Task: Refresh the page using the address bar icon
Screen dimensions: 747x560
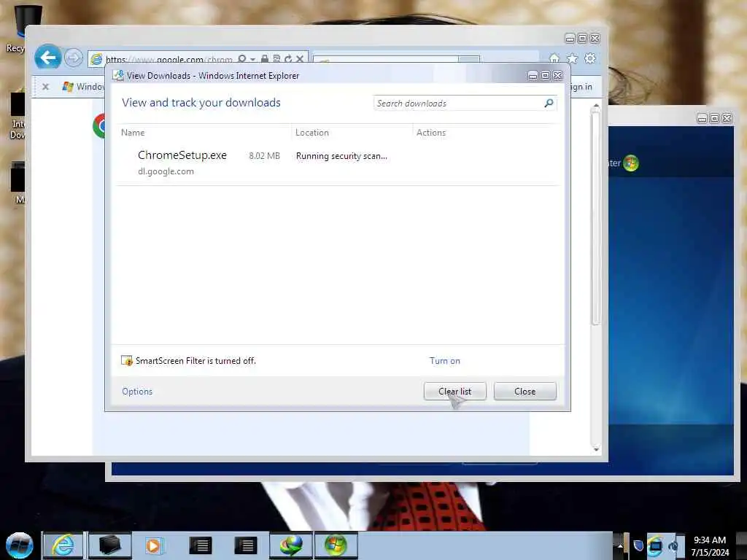Action: pos(287,59)
